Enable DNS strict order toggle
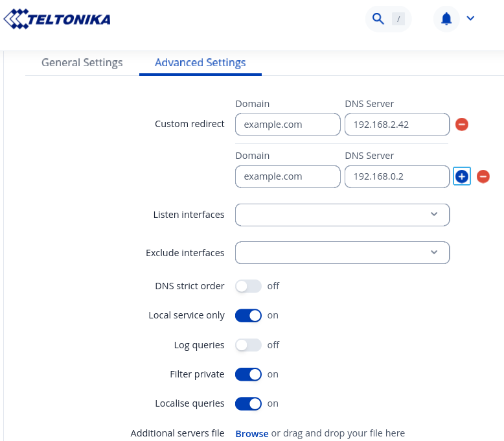Viewport: 504px width, 441px height. tap(248, 286)
